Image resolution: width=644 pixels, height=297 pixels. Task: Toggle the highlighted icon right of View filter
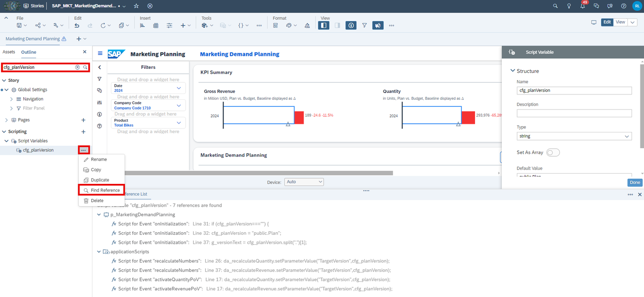378,25
